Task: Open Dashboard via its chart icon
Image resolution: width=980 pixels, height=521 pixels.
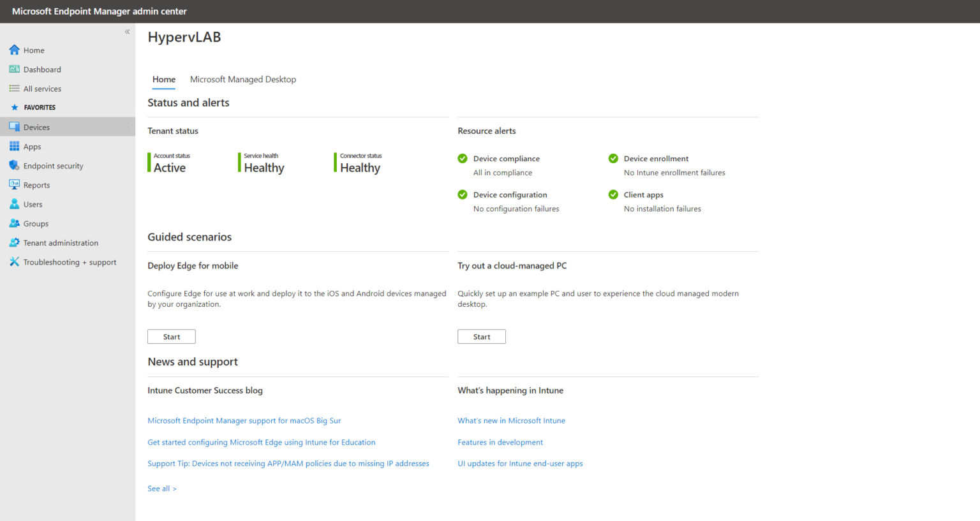Action: pyautogui.click(x=14, y=69)
